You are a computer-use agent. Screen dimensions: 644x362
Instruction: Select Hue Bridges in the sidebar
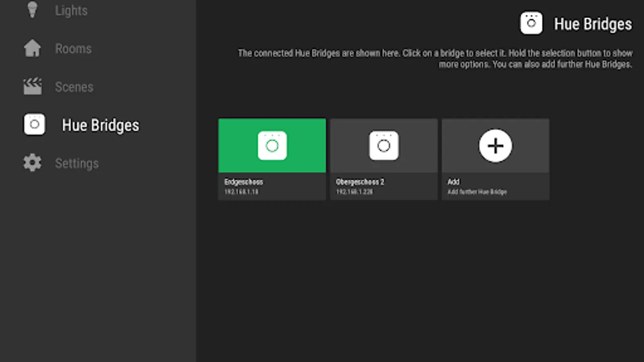101,125
